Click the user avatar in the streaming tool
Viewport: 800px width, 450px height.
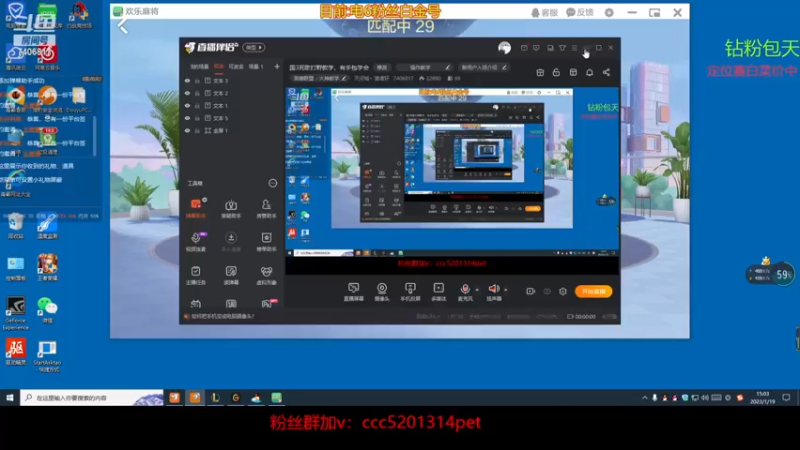[504, 47]
